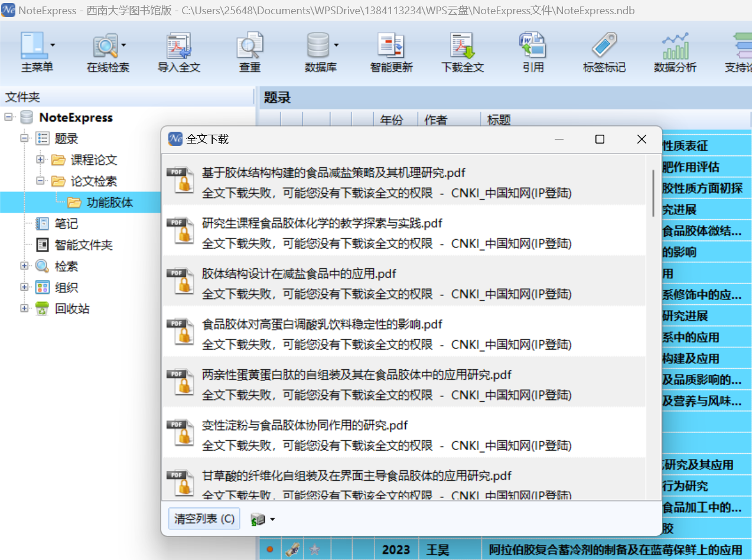Toggle the star in the 王昊 row

[315, 550]
